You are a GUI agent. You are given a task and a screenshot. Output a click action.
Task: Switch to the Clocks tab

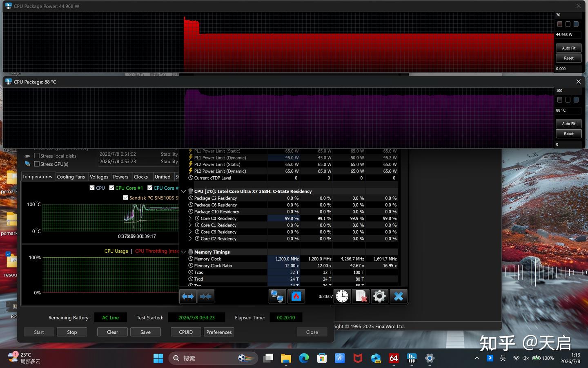coord(141,177)
